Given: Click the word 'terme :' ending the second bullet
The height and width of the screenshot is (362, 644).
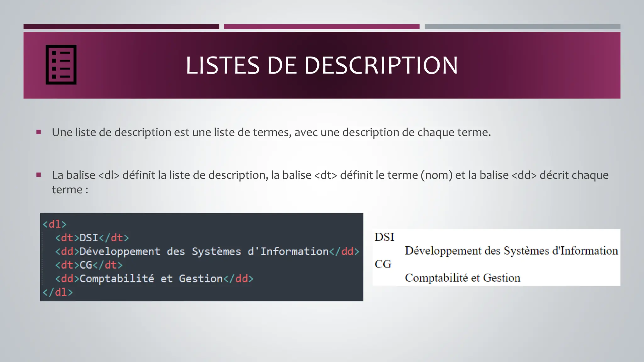Looking at the screenshot, I should point(70,190).
